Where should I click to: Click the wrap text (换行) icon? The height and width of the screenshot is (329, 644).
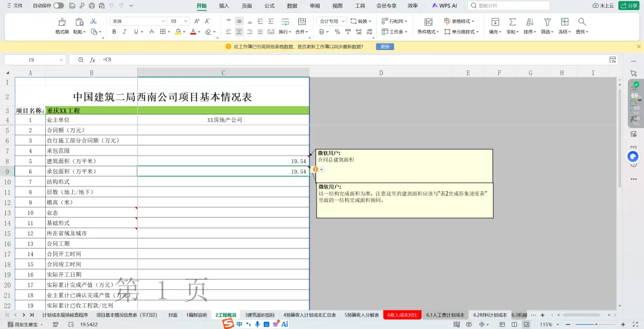285,22
